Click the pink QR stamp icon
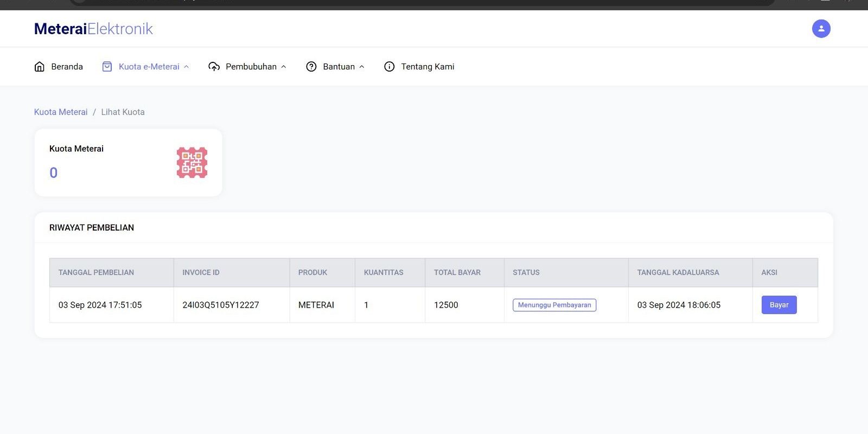868x434 pixels. 192,163
